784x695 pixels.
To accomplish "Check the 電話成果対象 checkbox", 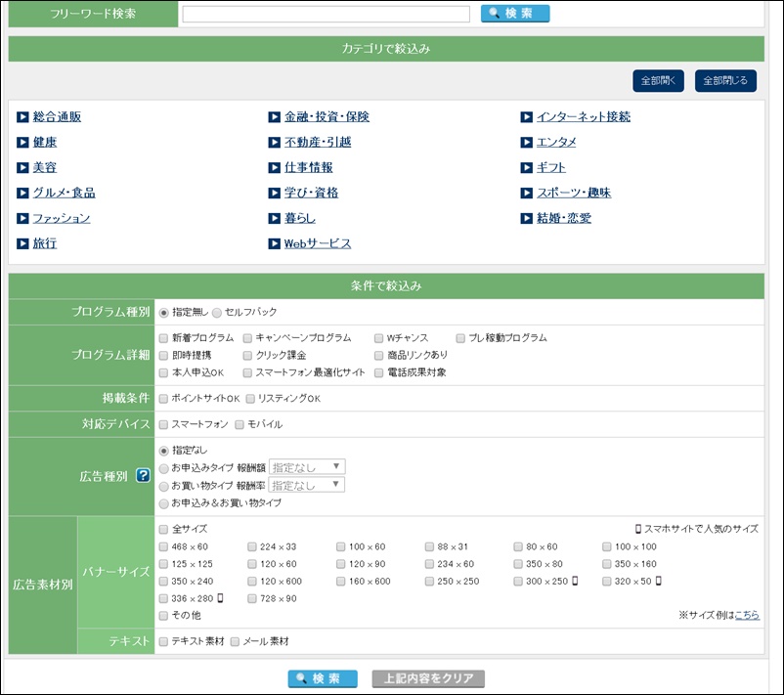I will (x=379, y=373).
